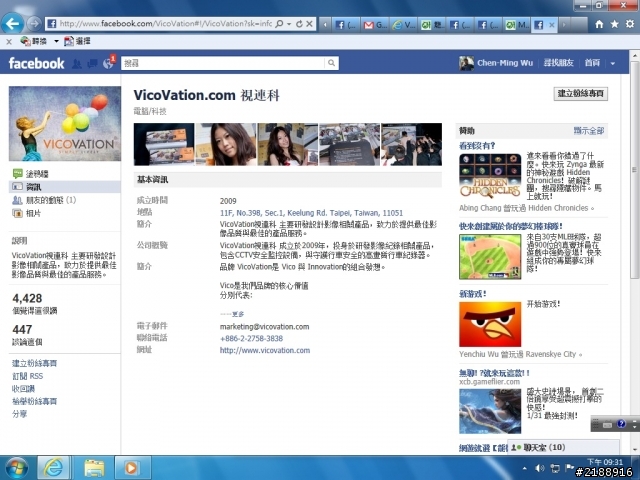Image resolution: width=640 pixels, height=480 pixels.
Task: Click the browser forward arrow button
Action: [x=35, y=24]
